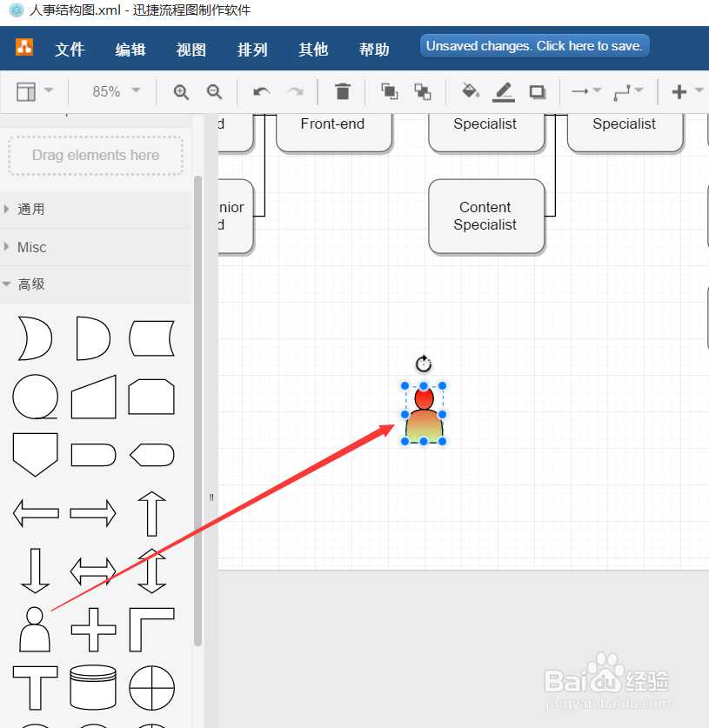The image size is (709, 728).
Task: Select the cylinder database shape
Action: point(93,688)
